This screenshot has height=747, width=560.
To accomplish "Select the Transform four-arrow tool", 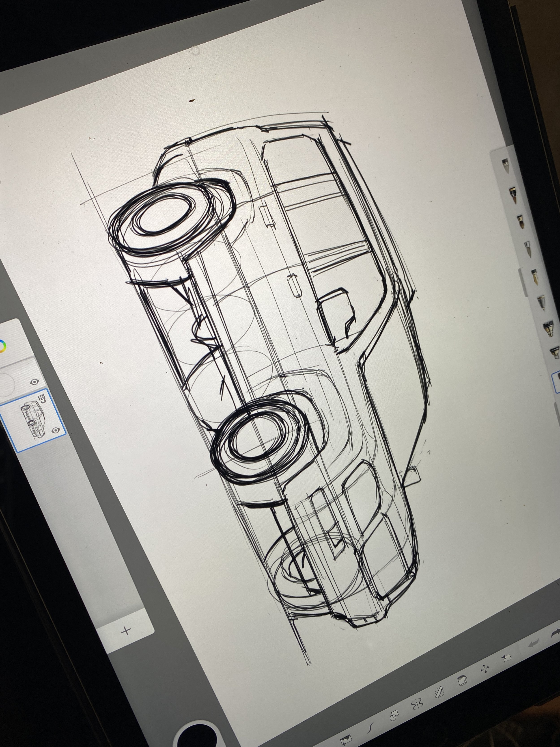I will (485, 669).
